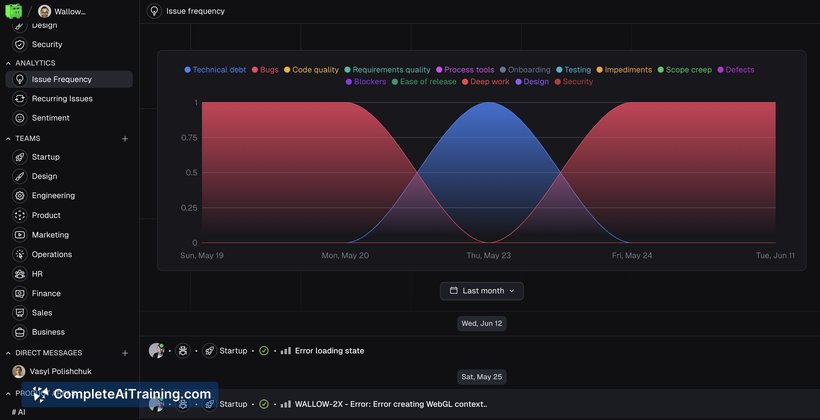This screenshot has width=820, height=420.
Task: Select the Startup rocket icon under Teams
Action: click(x=20, y=157)
